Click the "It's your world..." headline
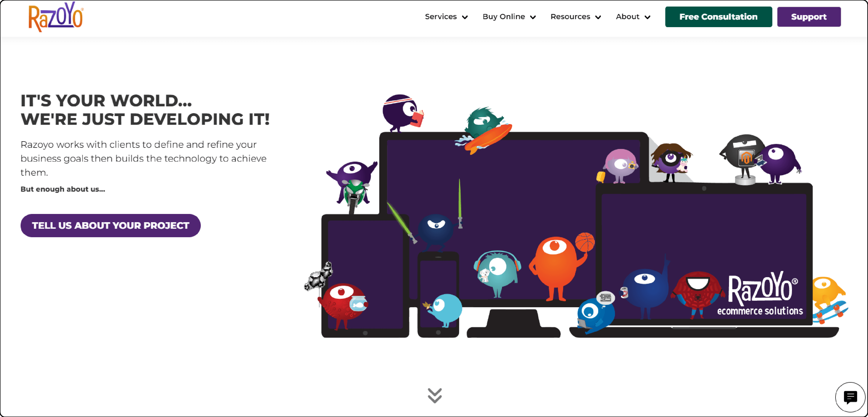The width and height of the screenshot is (868, 417). [x=145, y=110]
